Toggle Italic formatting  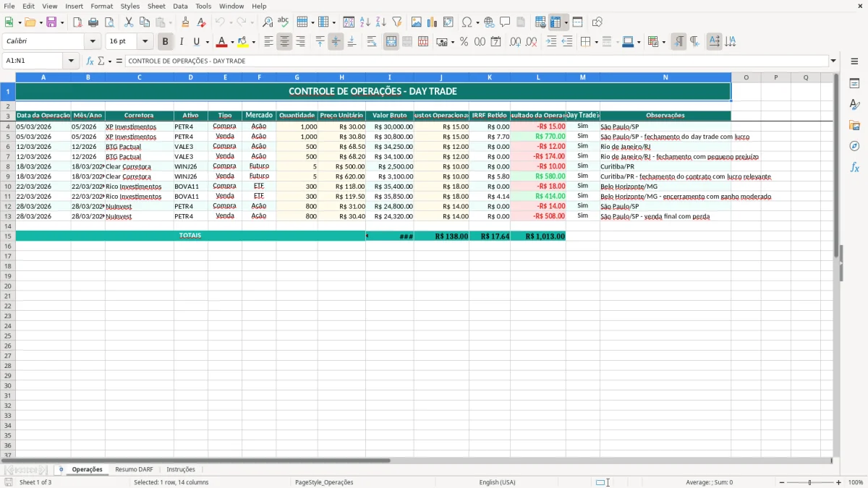click(x=181, y=42)
